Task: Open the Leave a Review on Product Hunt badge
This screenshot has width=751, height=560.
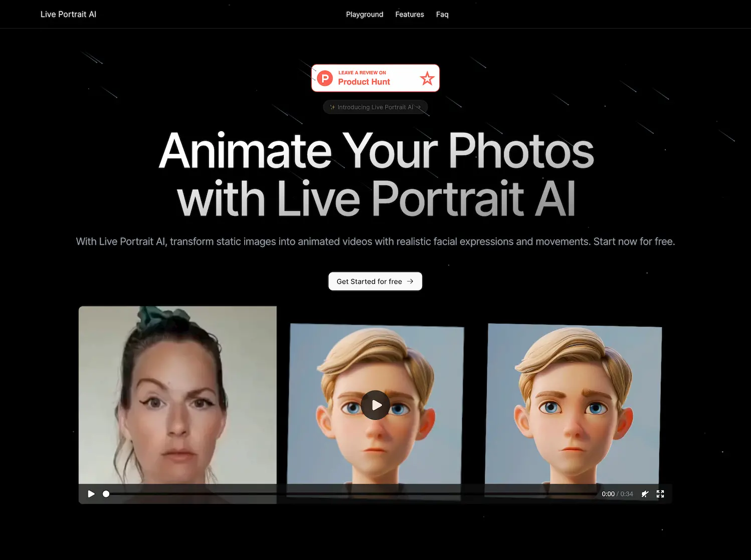Action: click(x=375, y=78)
